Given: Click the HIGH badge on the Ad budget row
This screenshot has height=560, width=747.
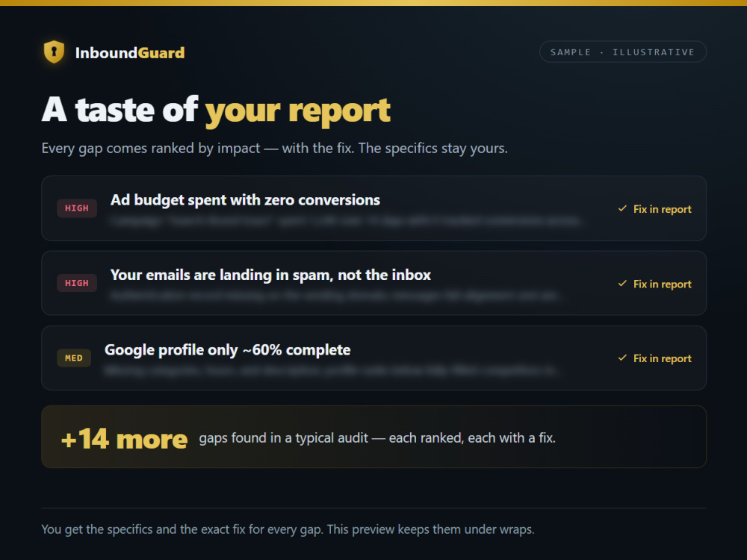Looking at the screenshot, I should tap(77, 208).
